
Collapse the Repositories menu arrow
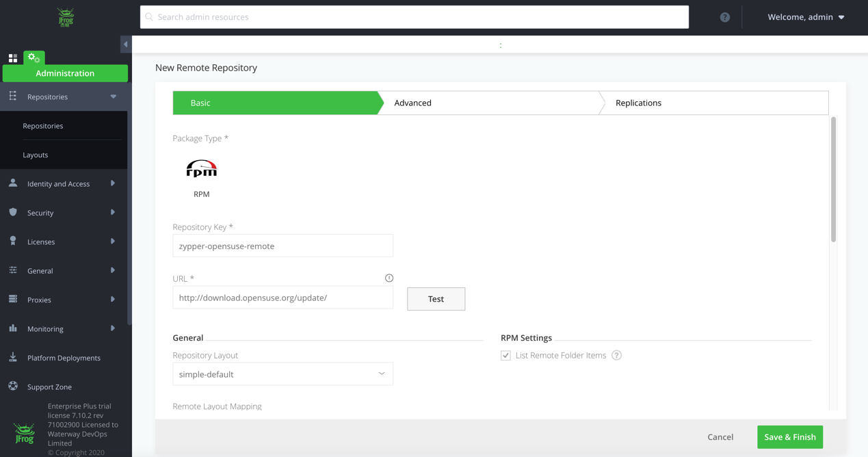coord(114,96)
